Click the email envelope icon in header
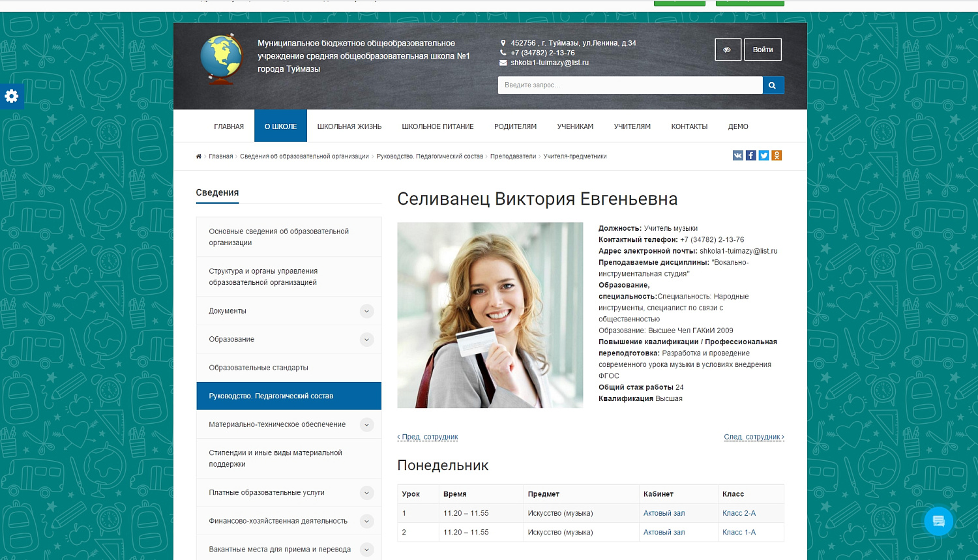This screenshot has width=978, height=560. click(x=503, y=63)
